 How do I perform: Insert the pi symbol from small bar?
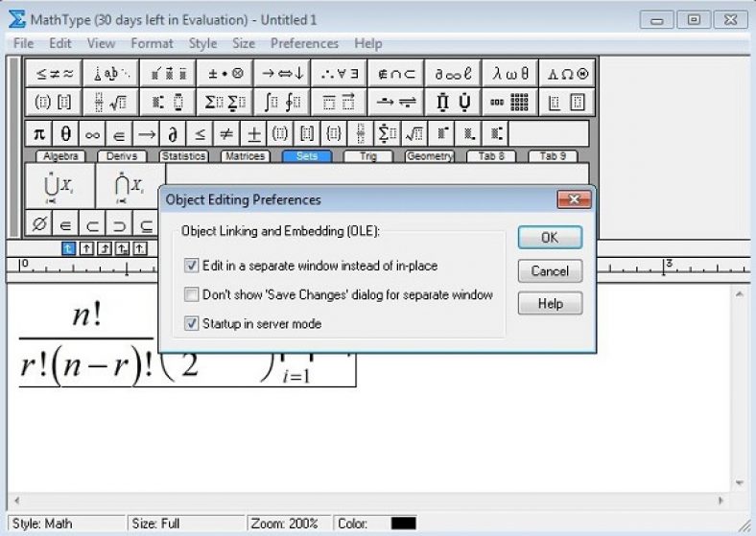tap(39, 133)
